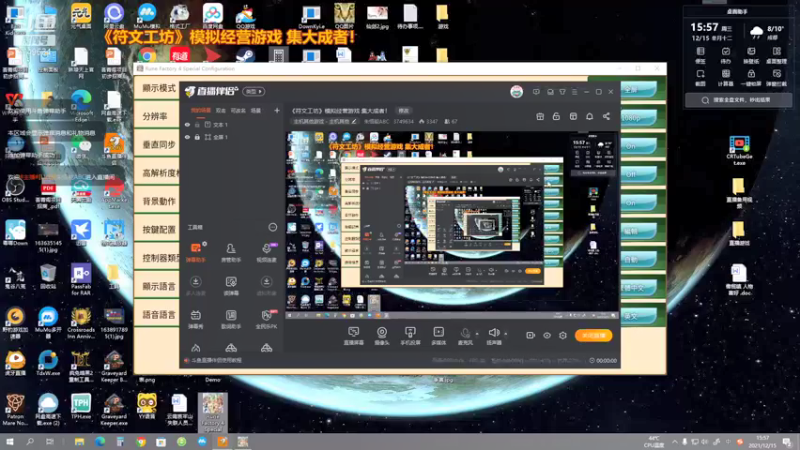Open the PK shield tool with red badge
This screenshot has width=800, height=450.
266,319
